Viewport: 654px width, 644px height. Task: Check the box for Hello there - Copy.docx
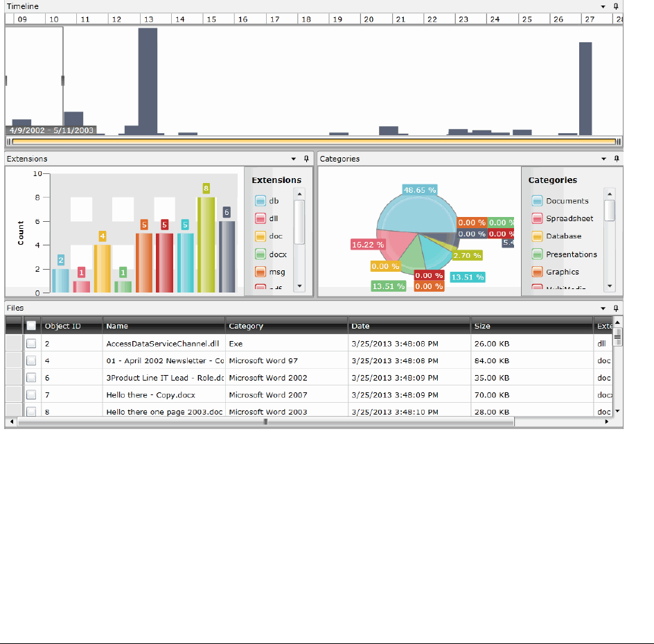point(31,395)
